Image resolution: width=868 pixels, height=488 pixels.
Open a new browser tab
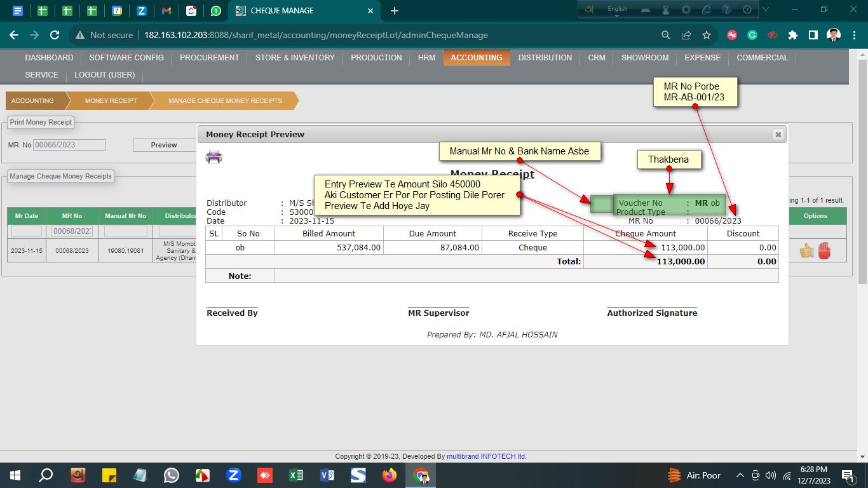tap(395, 11)
